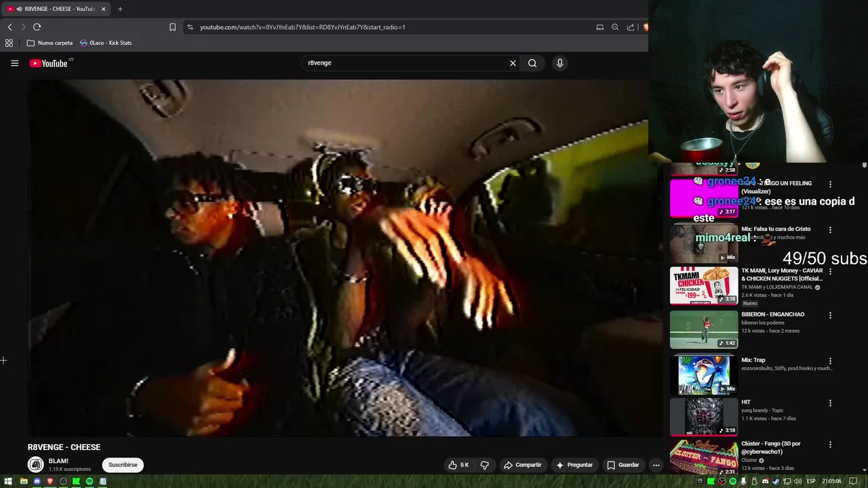The height and width of the screenshot is (488, 868).
Task: Open the pink TENGO UN FEELING thumbnail
Action: pyautogui.click(x=704, y=199)
